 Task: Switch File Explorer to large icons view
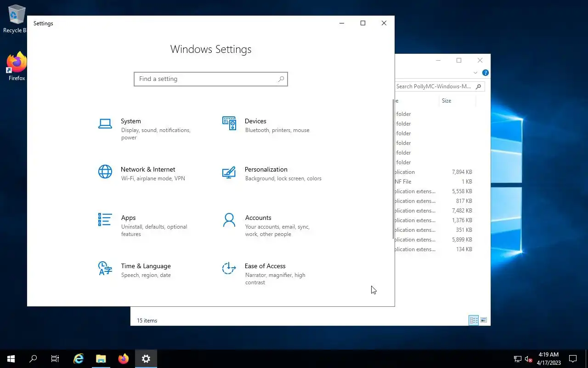[x=483, y=320]
